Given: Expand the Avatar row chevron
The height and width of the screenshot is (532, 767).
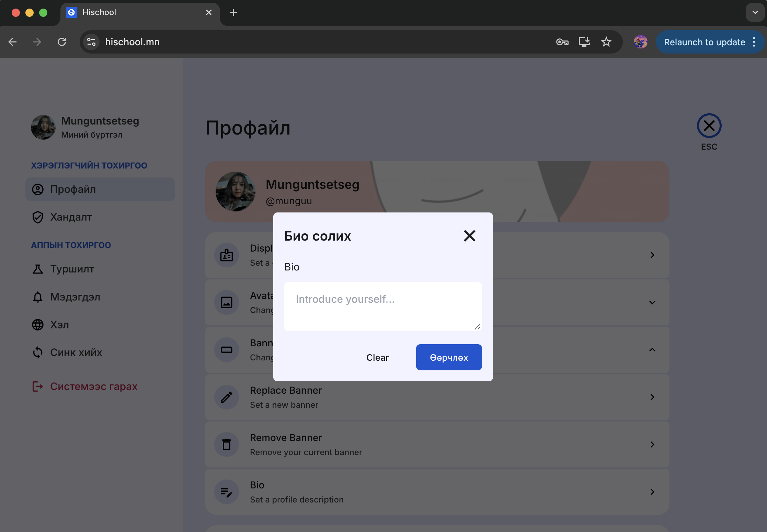Looking at the screenshot, I should click(652, 302).
